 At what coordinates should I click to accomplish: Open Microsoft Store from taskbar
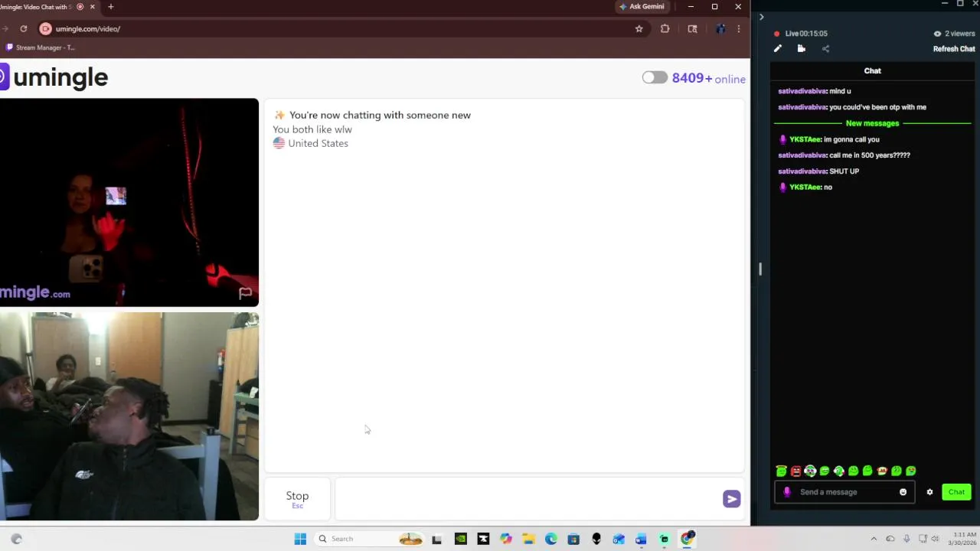coord(573,539)
